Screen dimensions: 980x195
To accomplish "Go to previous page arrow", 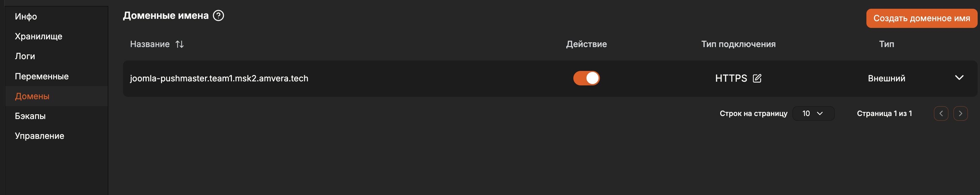I will coord(941,114).
